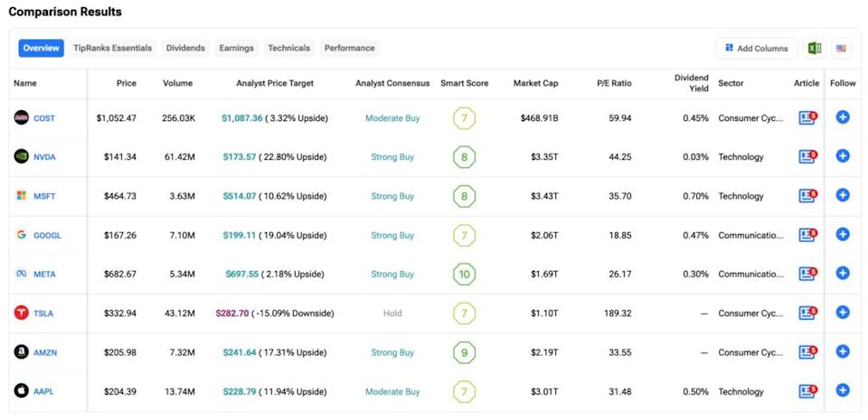This screenshot has width=868, height=420.
Task: Click NVDA price target $173.57
Action: [x=240, y=157]
